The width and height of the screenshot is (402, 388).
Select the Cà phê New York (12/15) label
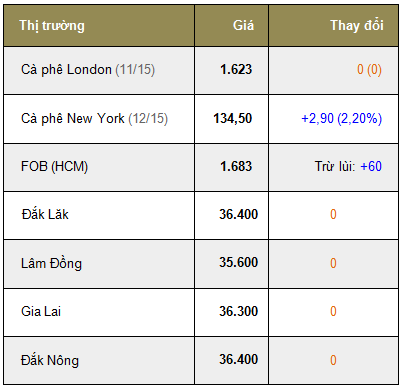94,118
